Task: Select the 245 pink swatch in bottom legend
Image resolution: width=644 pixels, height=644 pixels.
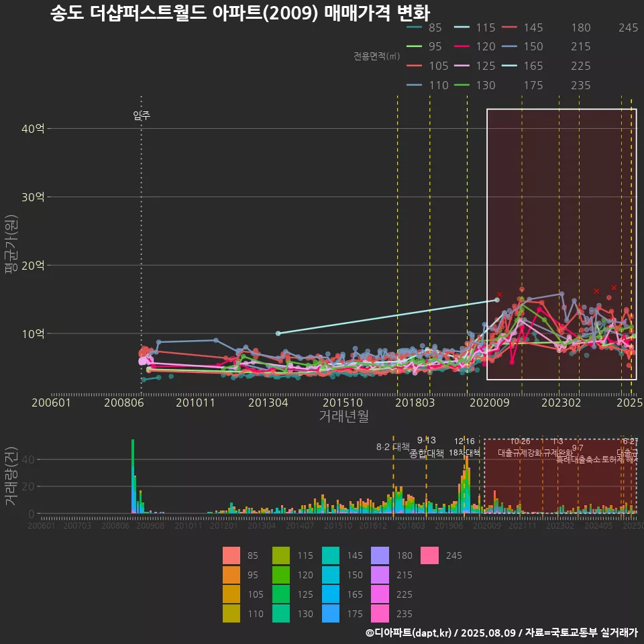Action: coord(429,555)
